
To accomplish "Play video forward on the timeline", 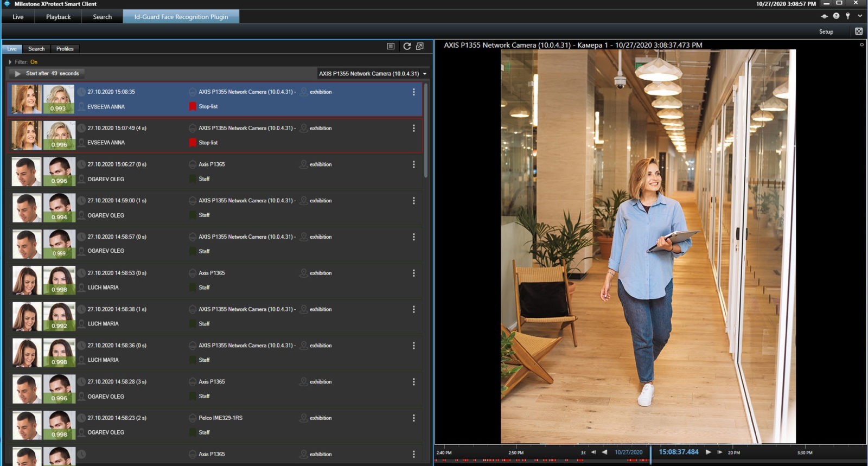I will tap(708, 452).
